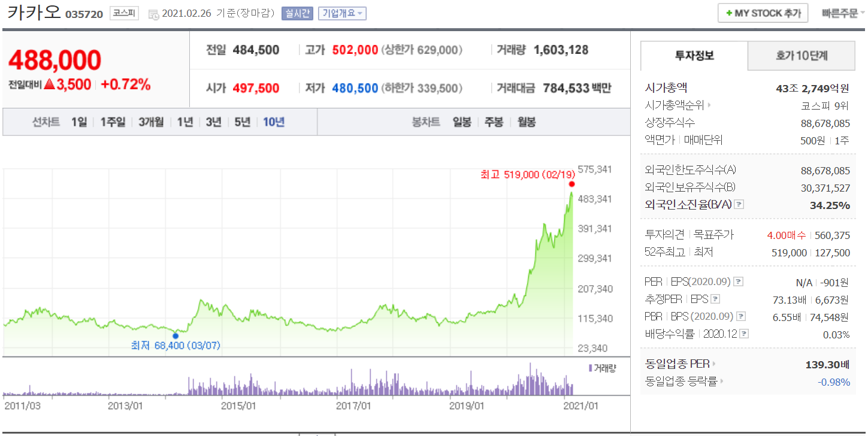Screen dimensions: 868x436
Task: Select the 1년 line chart period
Action: (x=185, y=122)
